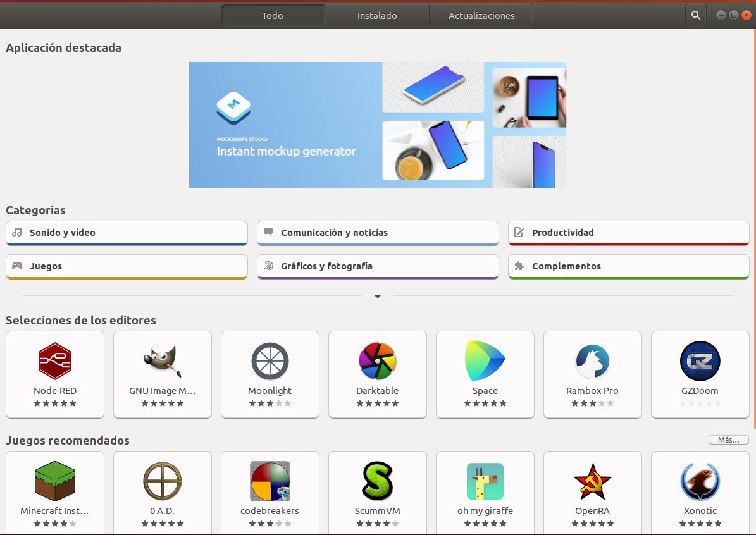Image resolution: width=756 pixels, height=535 pixels.
Task: Select the ScummVM green S icon
Action: tap(378, 481)
